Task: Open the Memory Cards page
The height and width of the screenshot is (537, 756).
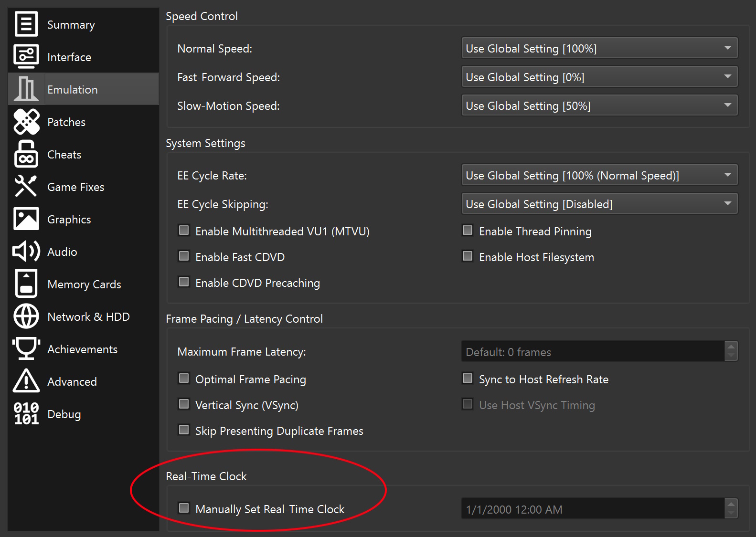Action: [x=84, y=284]
